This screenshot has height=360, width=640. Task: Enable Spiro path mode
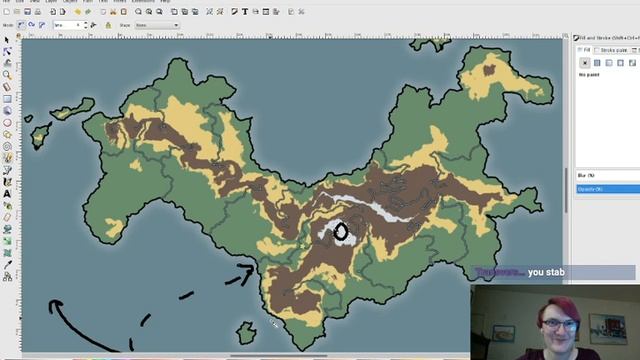[x=31, y=25]
